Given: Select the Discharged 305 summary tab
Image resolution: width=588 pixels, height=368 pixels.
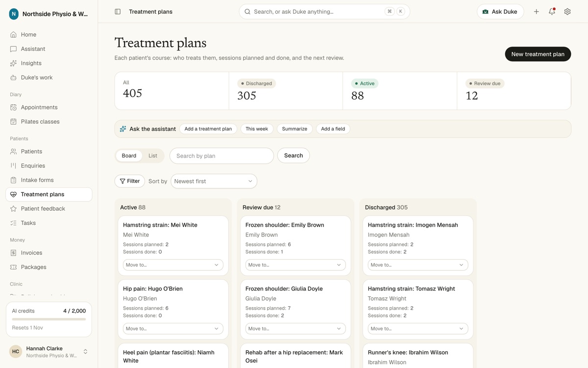Looking at the screenshot, I should tap(286, 91).
